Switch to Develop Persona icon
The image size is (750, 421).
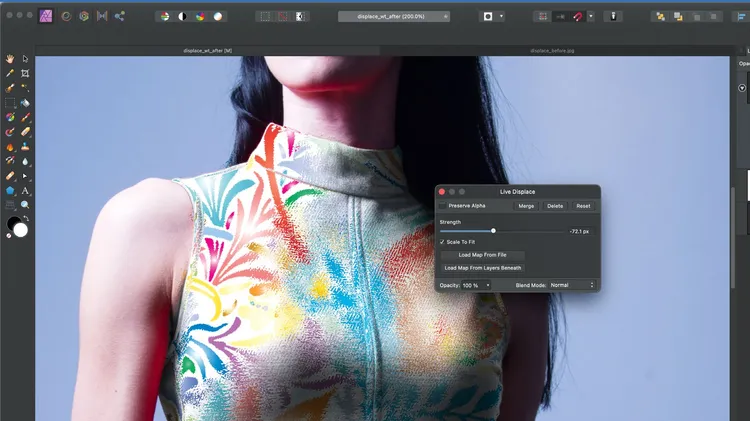pos(84,16)
